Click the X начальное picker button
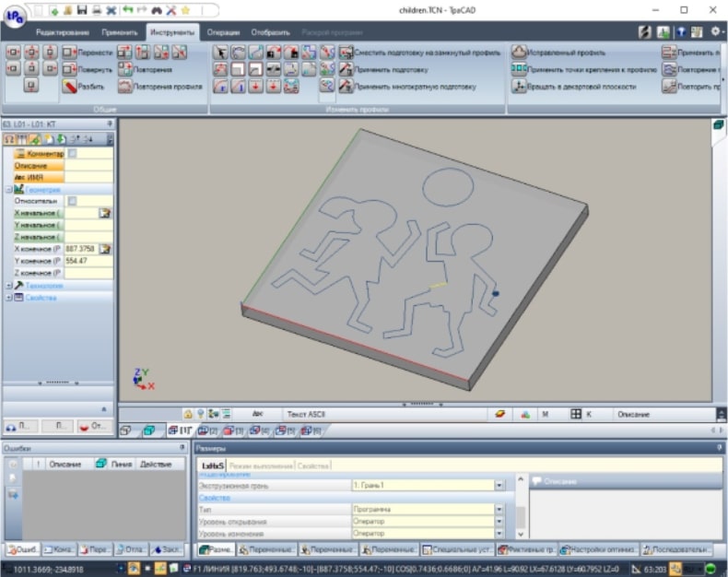Screen dimensions: 728x577 click(105, 213)
